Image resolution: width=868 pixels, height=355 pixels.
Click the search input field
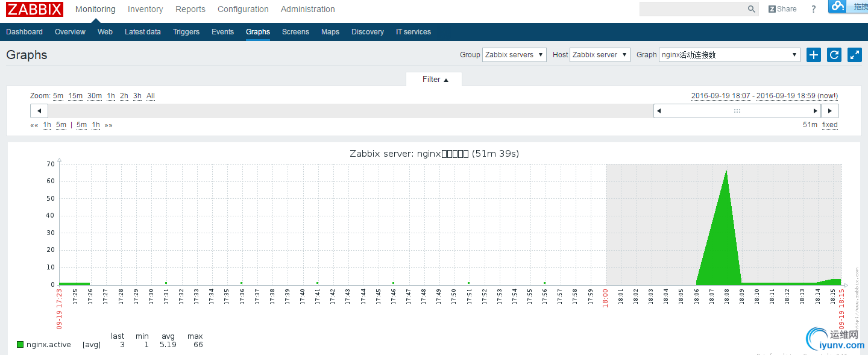[693, 9]
